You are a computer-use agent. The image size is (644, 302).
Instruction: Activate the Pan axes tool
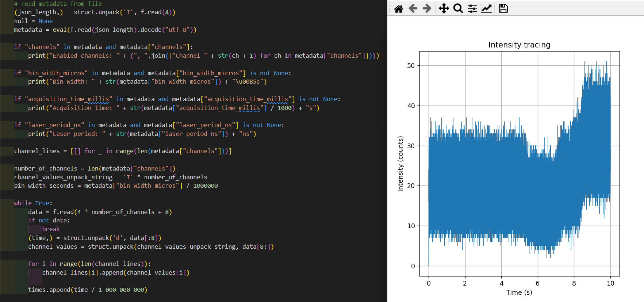click(444, 8)
